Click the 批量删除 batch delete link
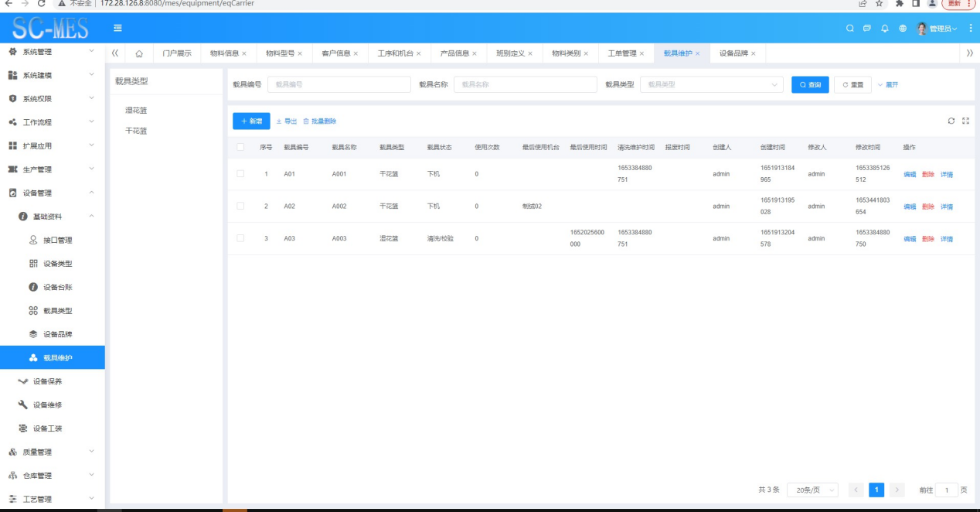The image size is (980, 512). [x=320, y=121]
